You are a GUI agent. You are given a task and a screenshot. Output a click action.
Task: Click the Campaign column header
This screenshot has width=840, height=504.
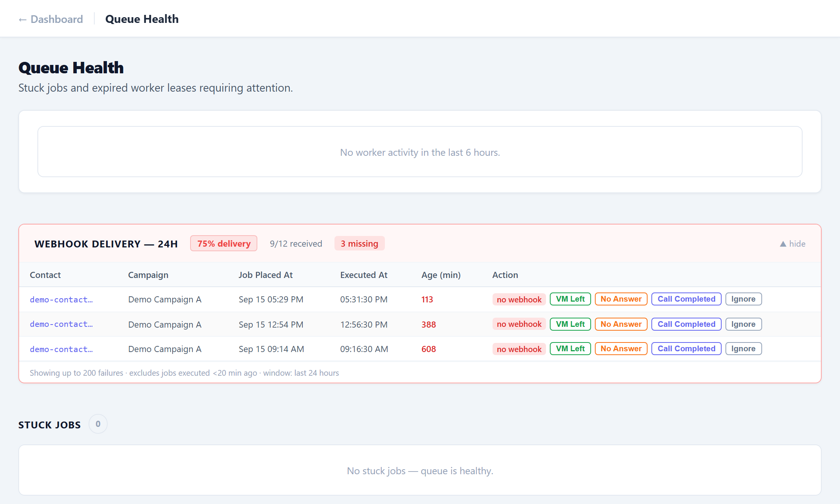(x=148, y=275)
